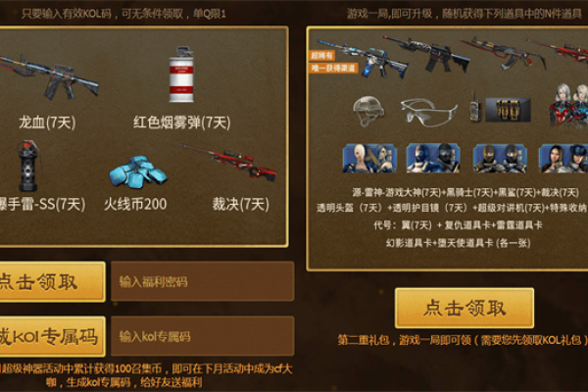Image resolution: width=588 pixels, height=392 pixels.
Task: Select the black knight rifle image
Action: click(426, 55)
